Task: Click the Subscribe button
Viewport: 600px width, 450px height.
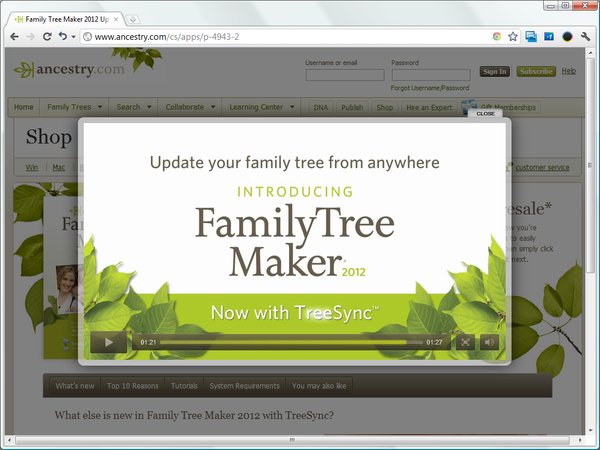Action: pyautogui.click(x=536, y=72)
